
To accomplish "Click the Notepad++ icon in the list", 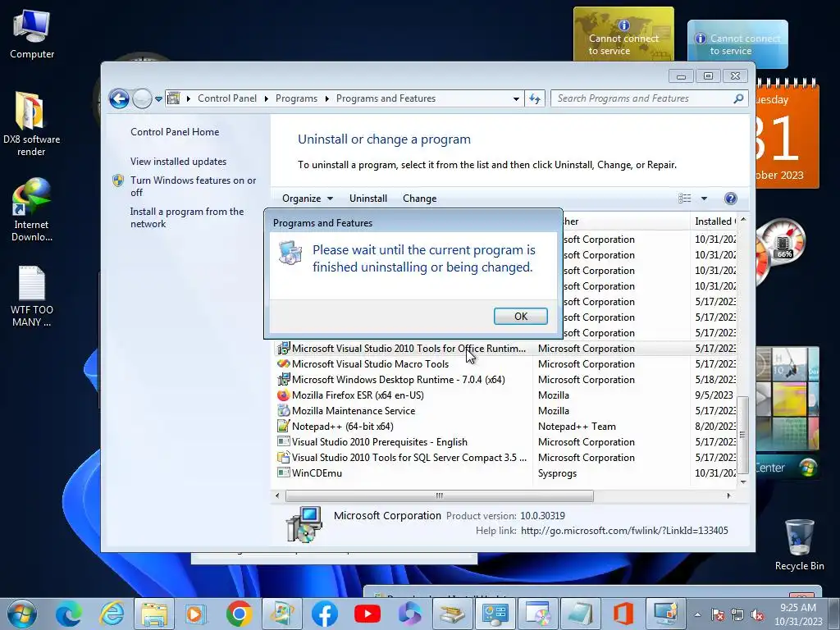I will coord(283,426).
